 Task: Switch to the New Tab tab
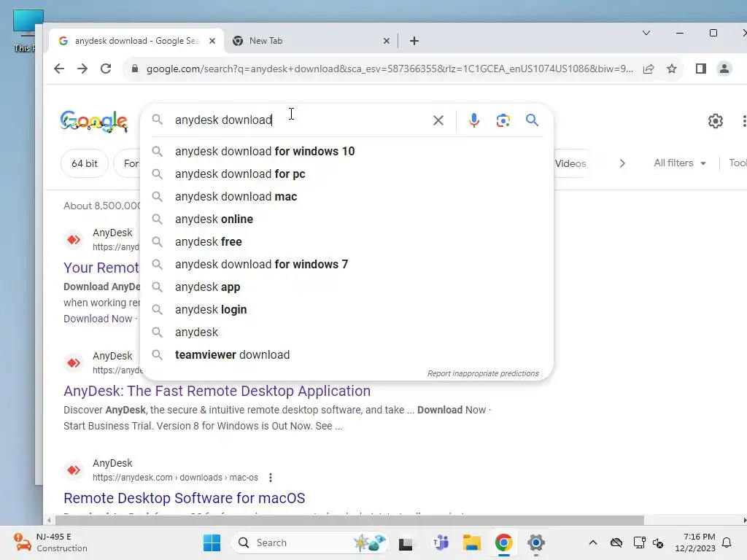tap(309, 41)
